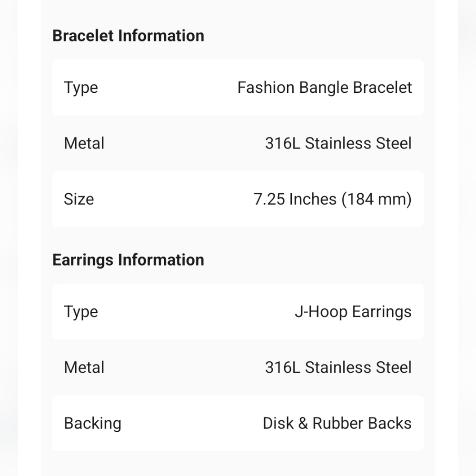The height and width of the screenshot is (476, 476).
Task: Click the Backing label
Action: click(93, 424)
